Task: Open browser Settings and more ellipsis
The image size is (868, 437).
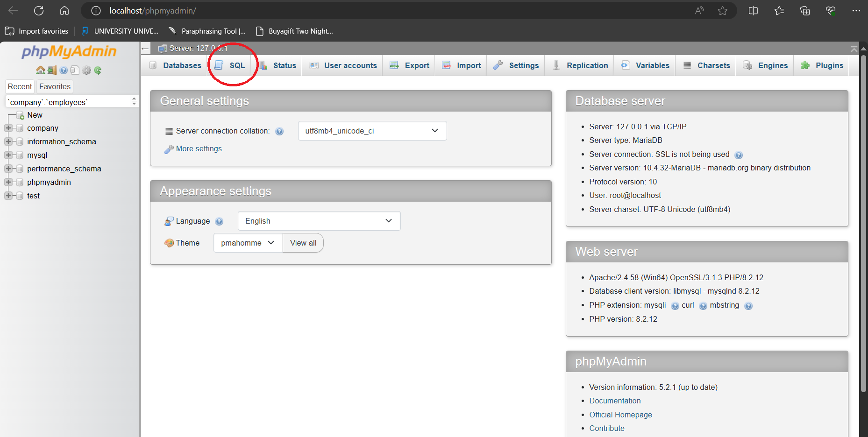Action: (x=856, y=10)
